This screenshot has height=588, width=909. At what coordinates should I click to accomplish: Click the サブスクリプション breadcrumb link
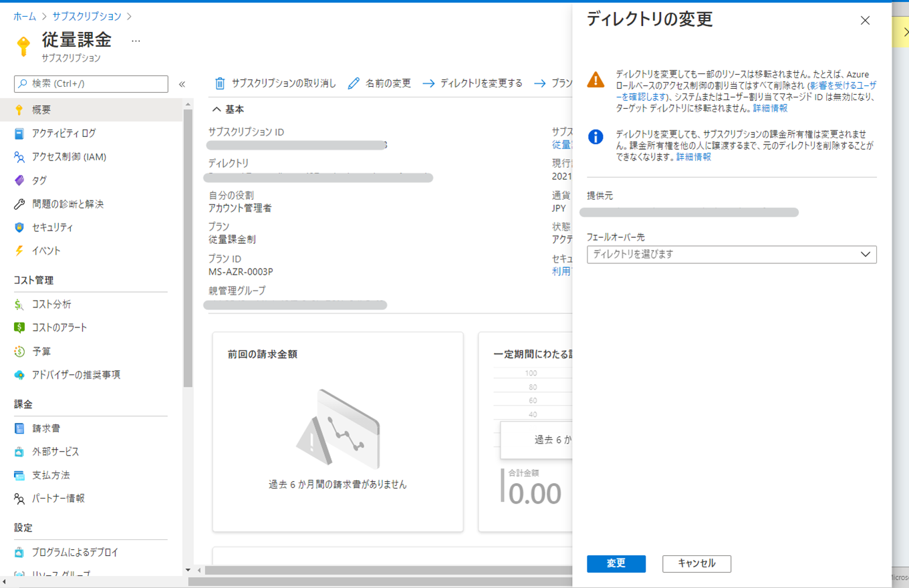85,16
